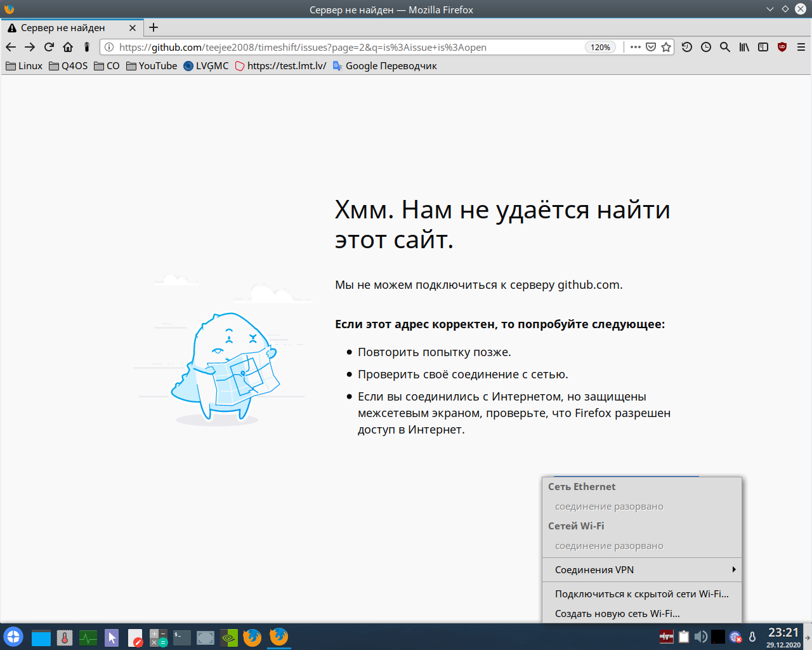Click the 'Сетей Wi-Fi' header in menu

pos(576,526)
